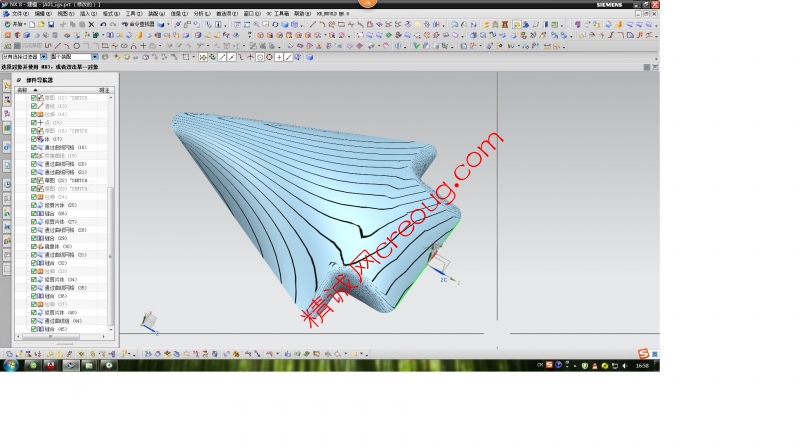Open the selection type filter dropdown
The width and height of the screenshot is (800, 448).
pyautogui.click(x=43, y=57)
